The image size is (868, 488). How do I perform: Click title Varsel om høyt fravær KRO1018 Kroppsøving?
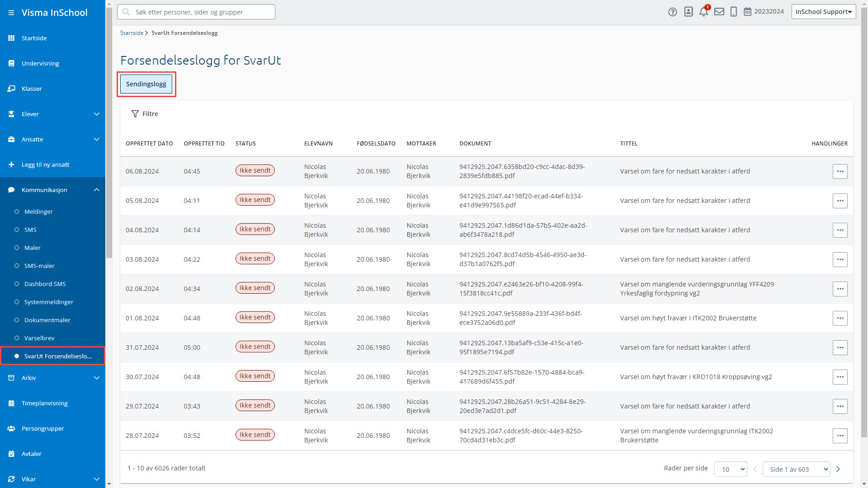click(696, 377)
